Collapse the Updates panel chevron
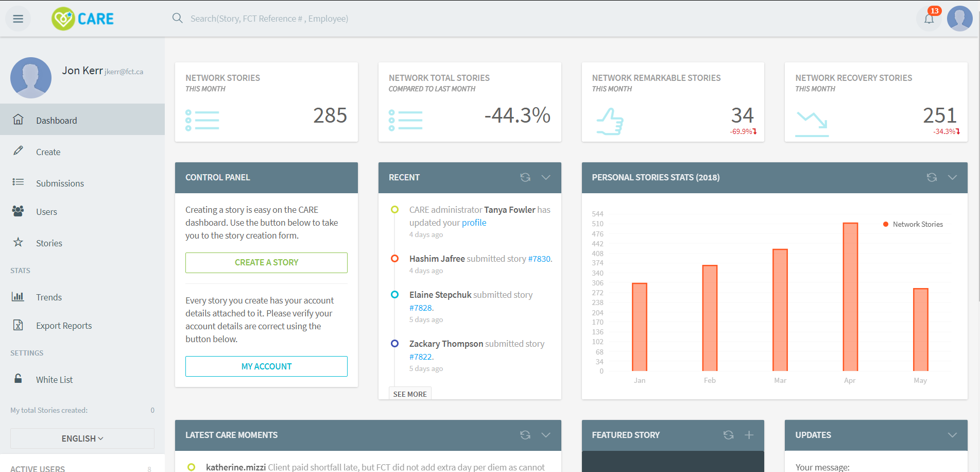 952,435
